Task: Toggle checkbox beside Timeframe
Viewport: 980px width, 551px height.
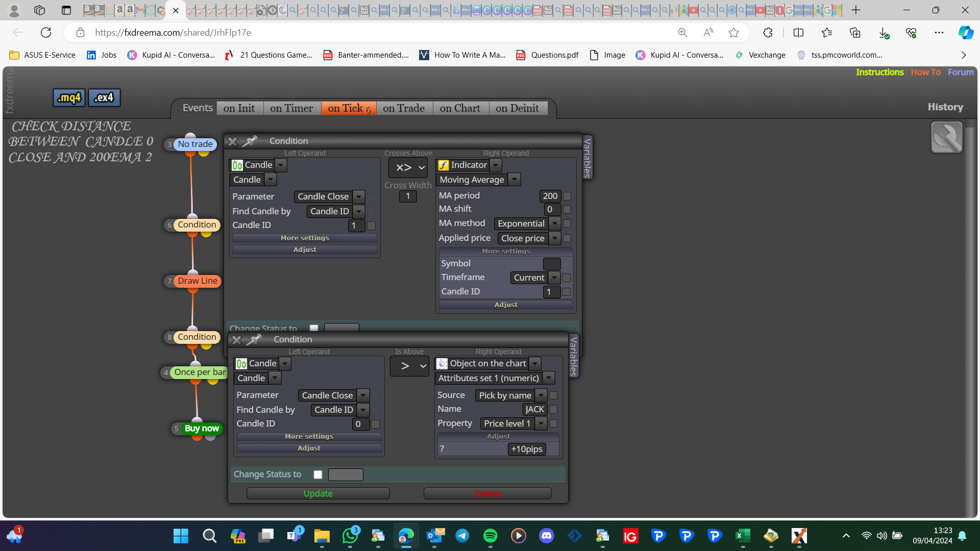Action: pos(566,278)
